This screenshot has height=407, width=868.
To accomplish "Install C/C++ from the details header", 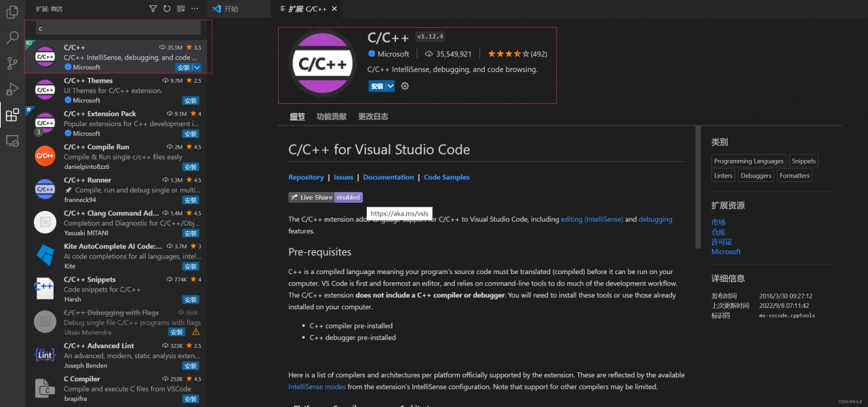I will click(377, 86).
